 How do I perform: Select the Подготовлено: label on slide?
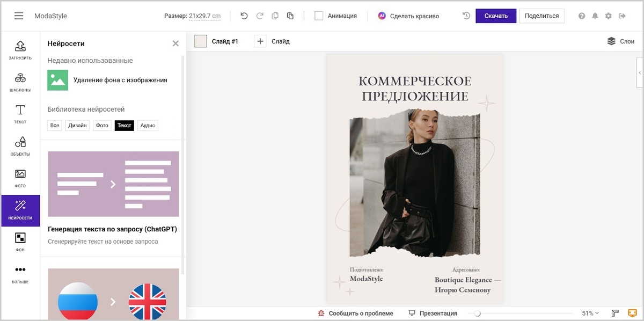367,269
